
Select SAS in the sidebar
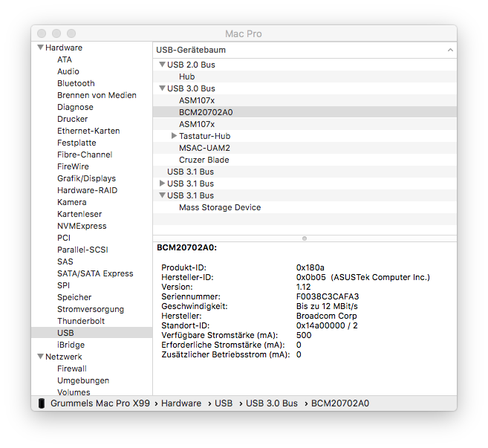65,262
